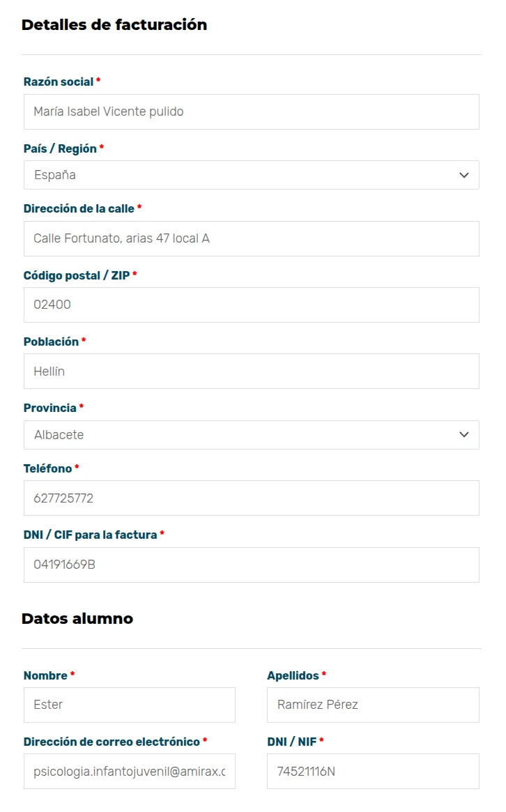
Task: Click the chevron arrow beside Albacete
Action: 464,435
